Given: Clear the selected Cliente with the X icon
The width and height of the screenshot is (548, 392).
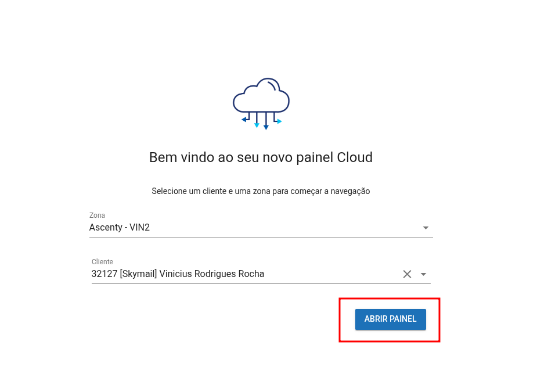Looking at the screenshot, I should (x=407, y=274).
